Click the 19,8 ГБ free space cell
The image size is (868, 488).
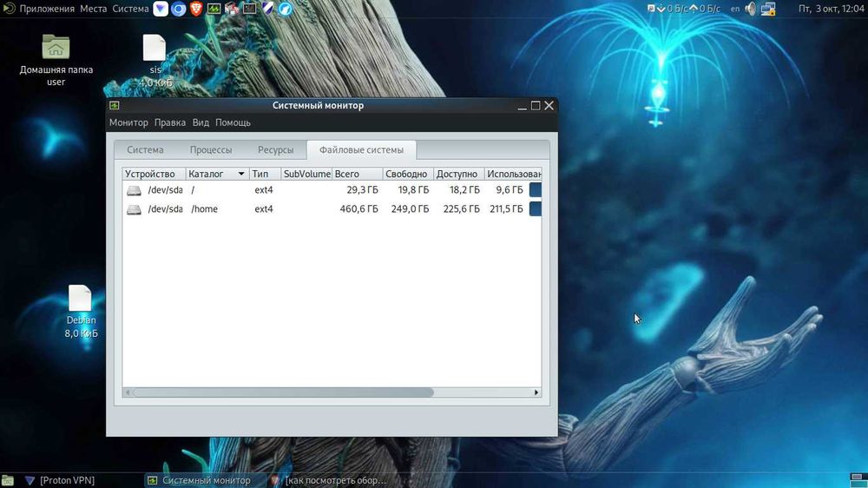(x=413, y=190)
